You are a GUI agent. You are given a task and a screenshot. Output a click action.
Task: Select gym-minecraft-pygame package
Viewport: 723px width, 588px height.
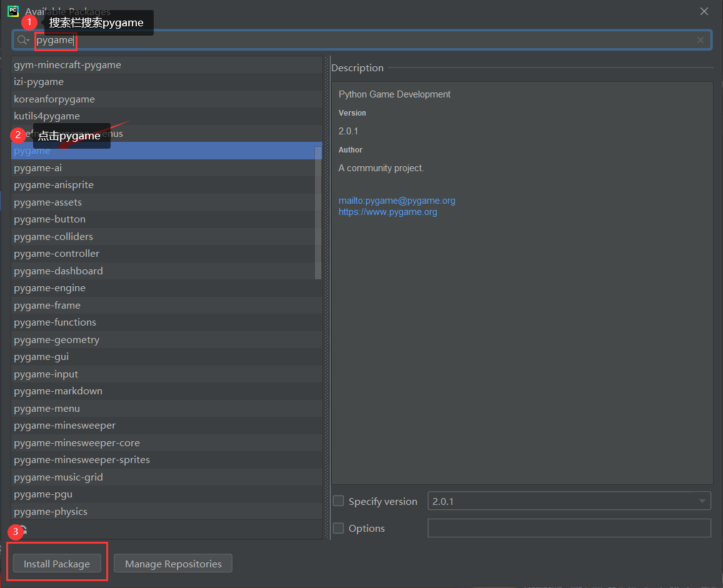[x=166, y=64]
